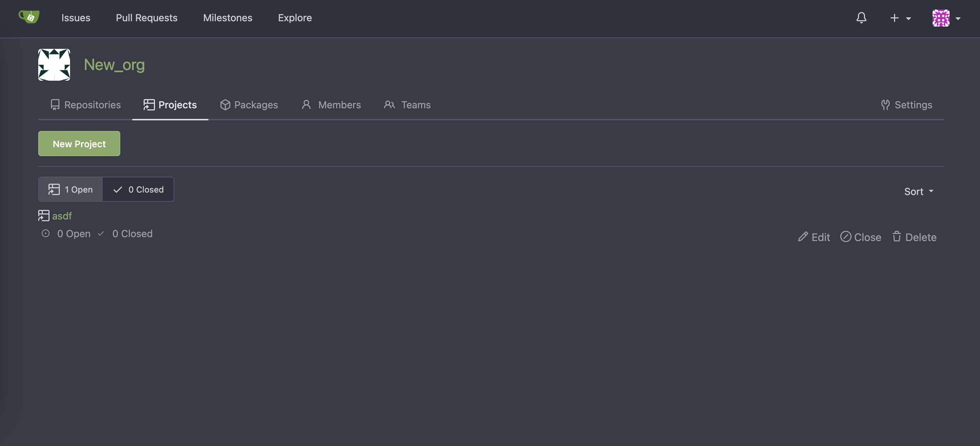Switch to the Teams tab
The image size is (980, 446).
407,105
